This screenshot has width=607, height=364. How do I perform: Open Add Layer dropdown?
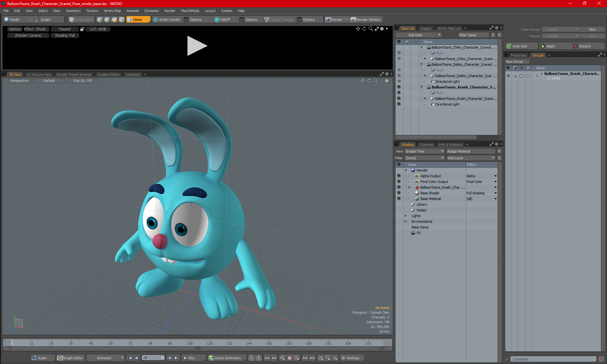[471, 158]
